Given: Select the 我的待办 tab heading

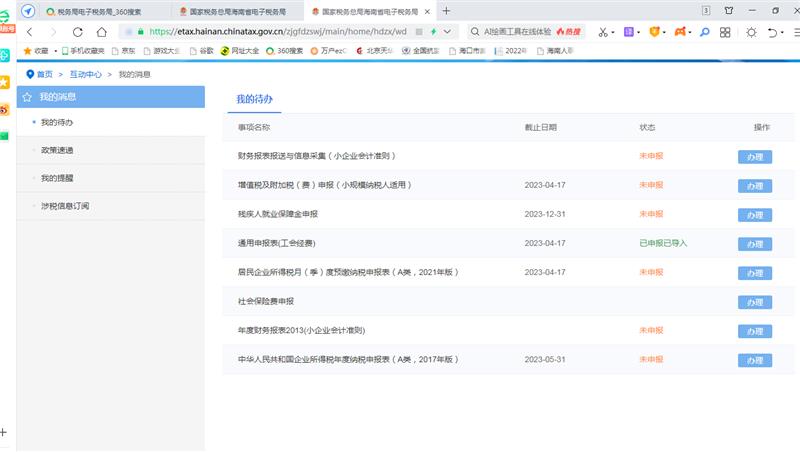Looking at the screenshot, I should click(x=253, y=99).
